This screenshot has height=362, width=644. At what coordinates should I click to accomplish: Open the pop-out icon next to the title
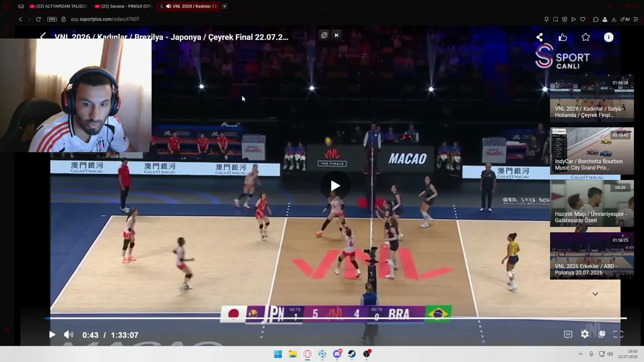point(324,35)
